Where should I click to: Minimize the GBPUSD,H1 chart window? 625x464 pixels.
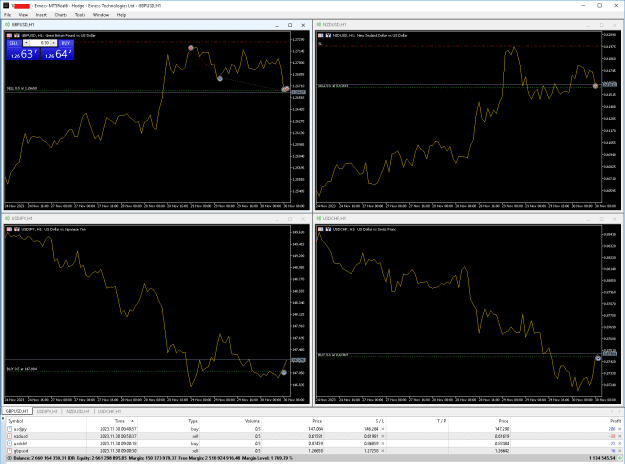pyautogui.click(x=277, y=25)
